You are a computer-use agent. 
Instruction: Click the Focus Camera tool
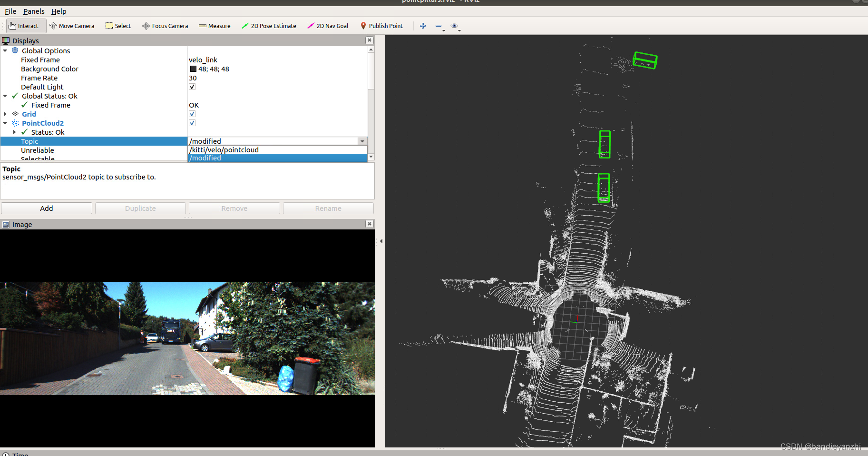pyautogui.click(x=165, y=26)
